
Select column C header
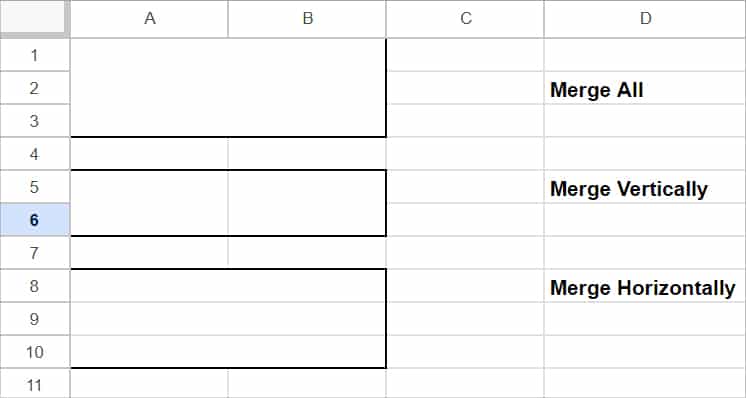[465, 19]
